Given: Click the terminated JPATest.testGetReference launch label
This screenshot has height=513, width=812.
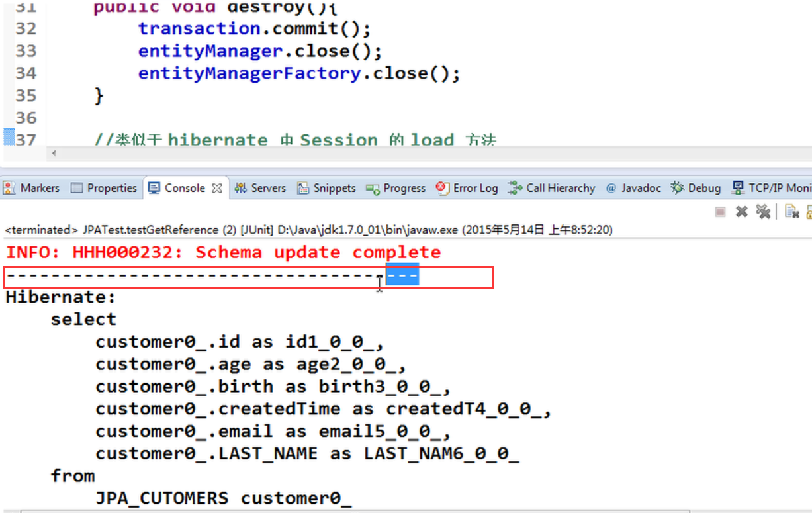Looking at the screenshot, I should point(308,230).
